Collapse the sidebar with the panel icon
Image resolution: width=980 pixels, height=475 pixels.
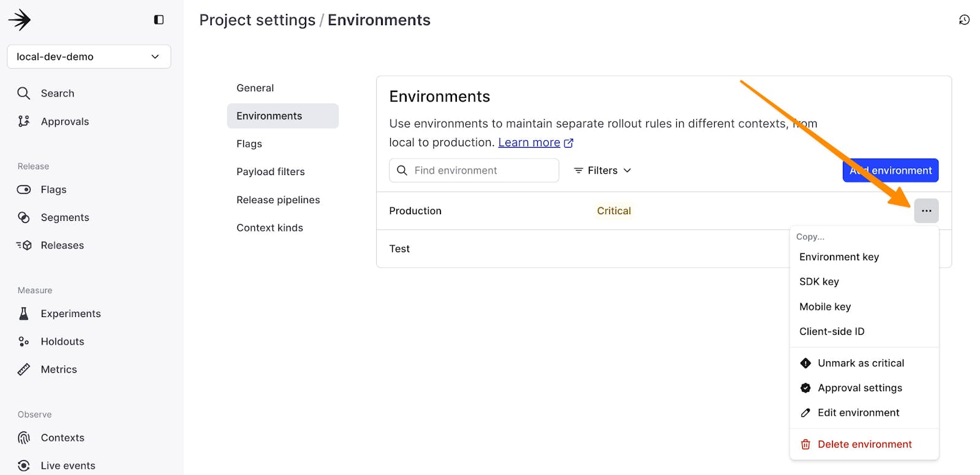(x=159, y=20)
